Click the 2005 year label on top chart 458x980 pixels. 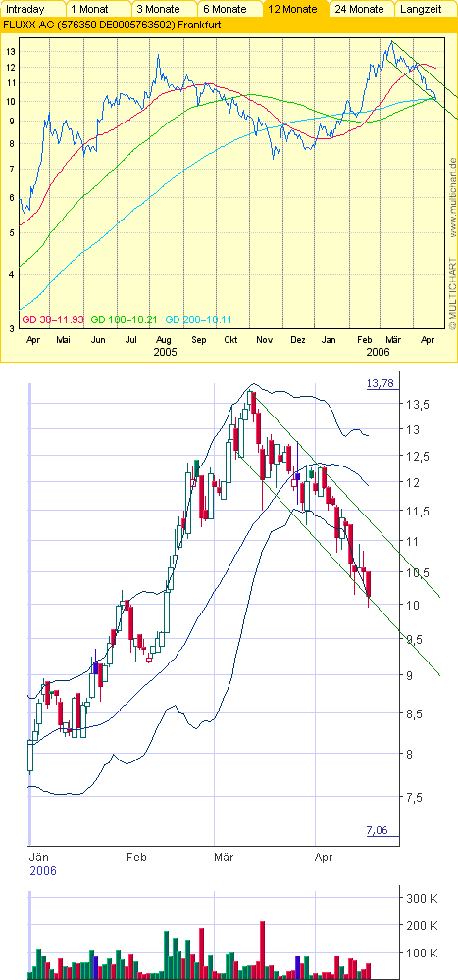pos(165,352)
